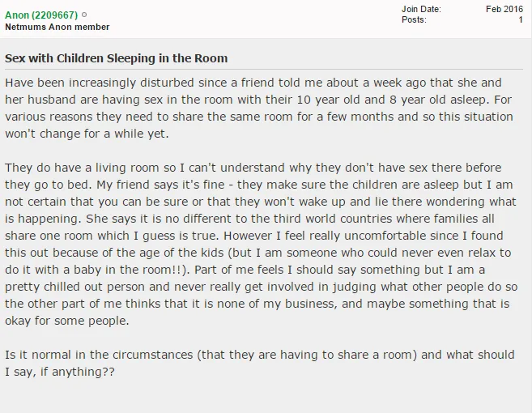Select the 'Feb 2016' join date value

pos(504,9)
